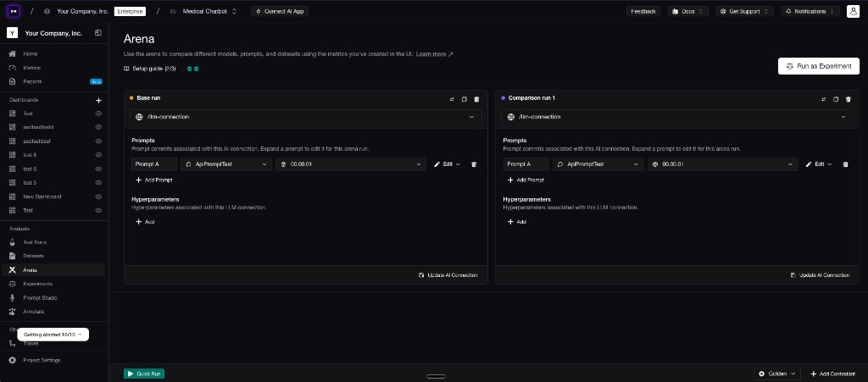This screenshot has width=868, height=382.
Task: Open the asdfasdfasfd dashboard
Action: pyautogui.click(x=38, y=127)
